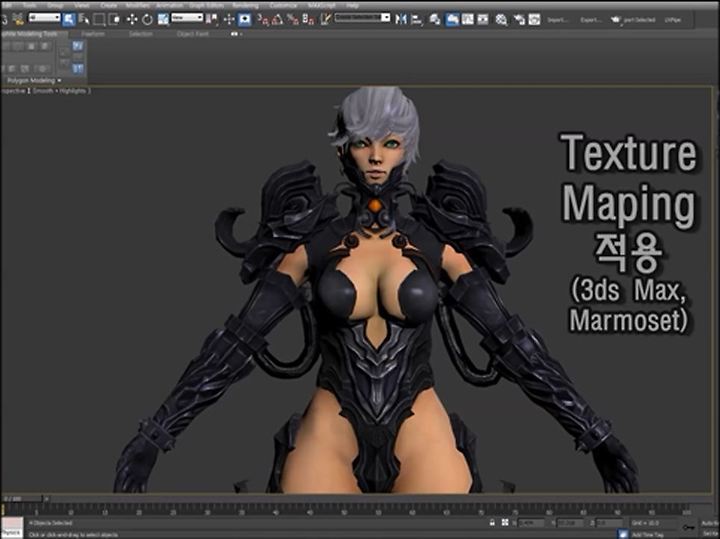The image size is (720, 539).
Task: Open the Perspective viewport label menu
Action: pyautogui.click(x=14, y=91)
